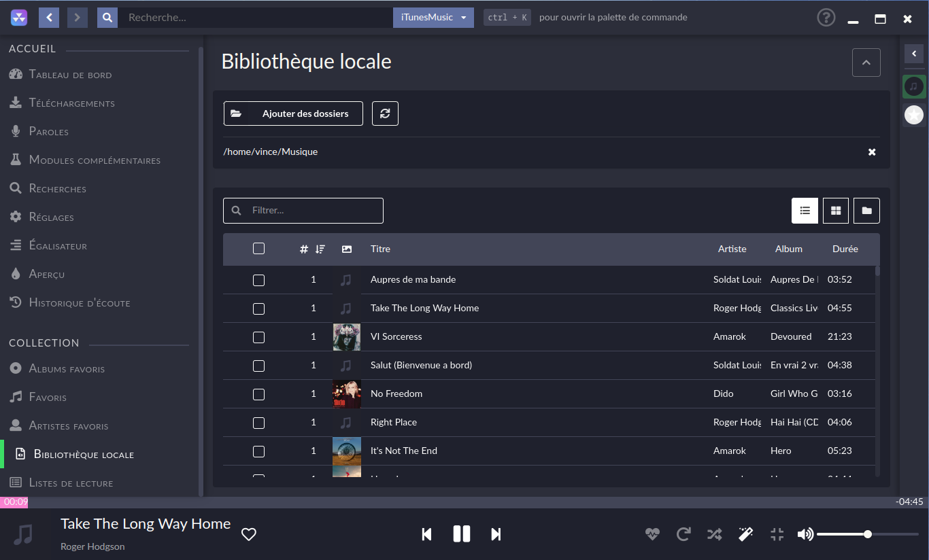The image size is (929, 560).
Task: Skip to the next track
Action: click(496, 534)
